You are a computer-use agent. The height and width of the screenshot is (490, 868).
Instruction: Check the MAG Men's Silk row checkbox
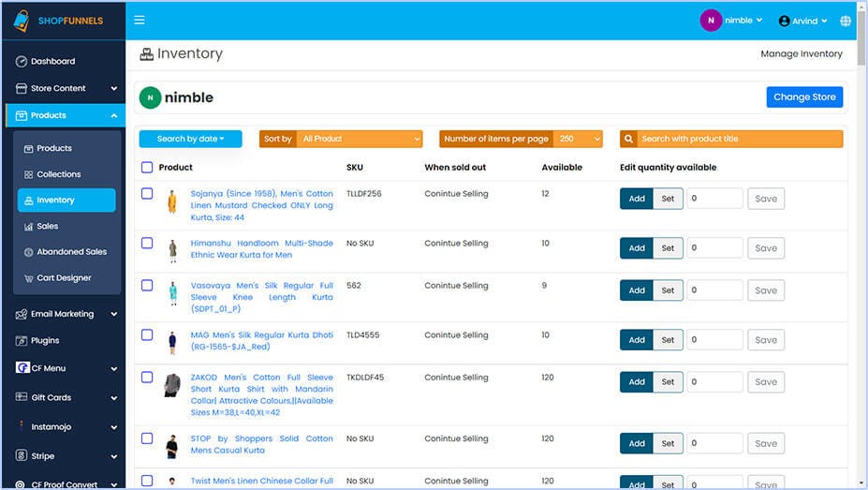(x=147, y=335)
